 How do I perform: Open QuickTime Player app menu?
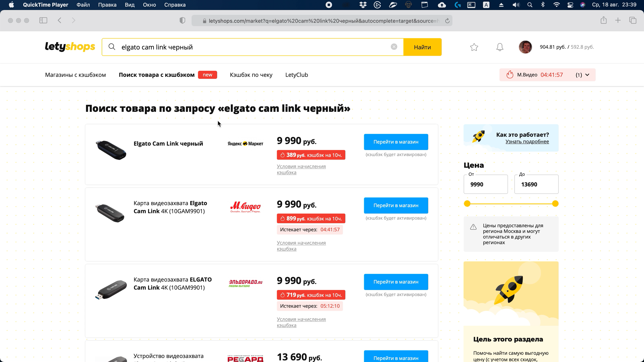[45, 5]
